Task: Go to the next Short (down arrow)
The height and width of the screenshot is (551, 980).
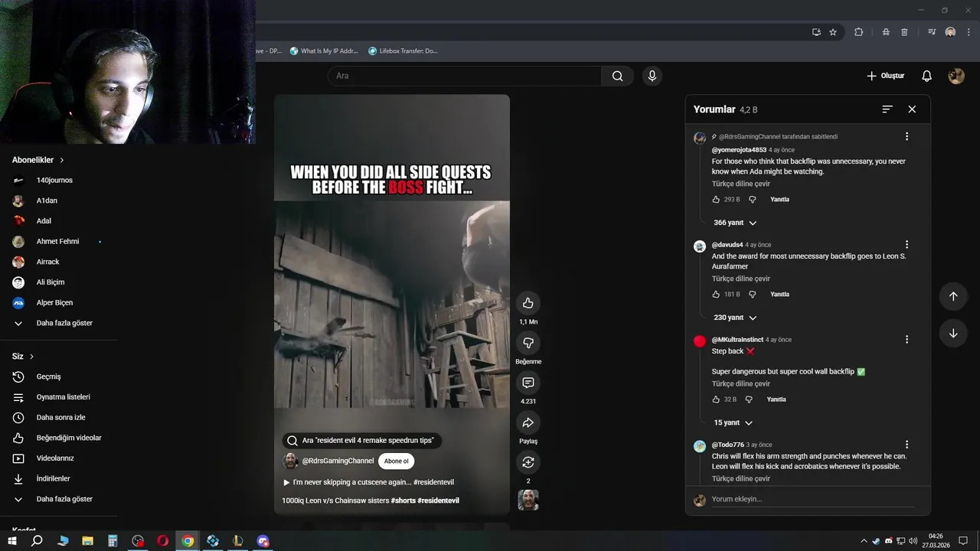Action: point(953,333)
